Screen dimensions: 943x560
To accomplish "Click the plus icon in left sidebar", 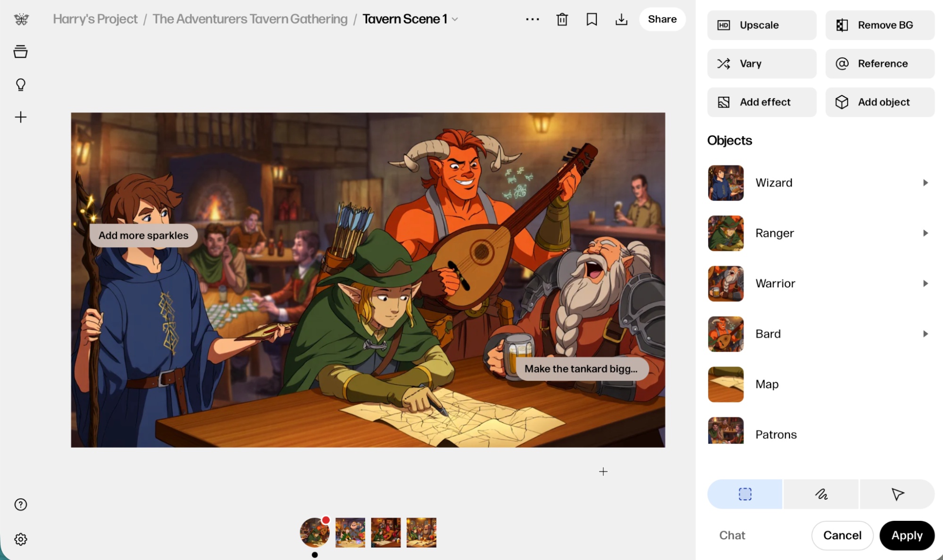I will tap(21, 117).
